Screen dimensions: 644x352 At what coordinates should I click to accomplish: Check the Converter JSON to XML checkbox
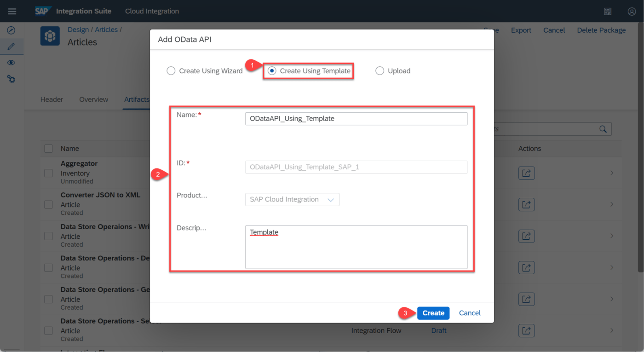48,204
